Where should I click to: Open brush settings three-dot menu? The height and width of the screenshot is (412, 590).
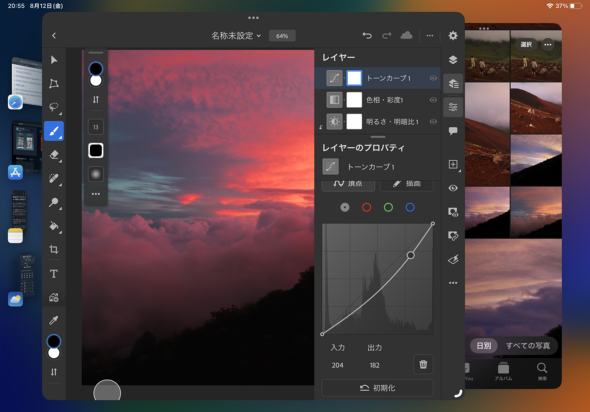[96, 194]
